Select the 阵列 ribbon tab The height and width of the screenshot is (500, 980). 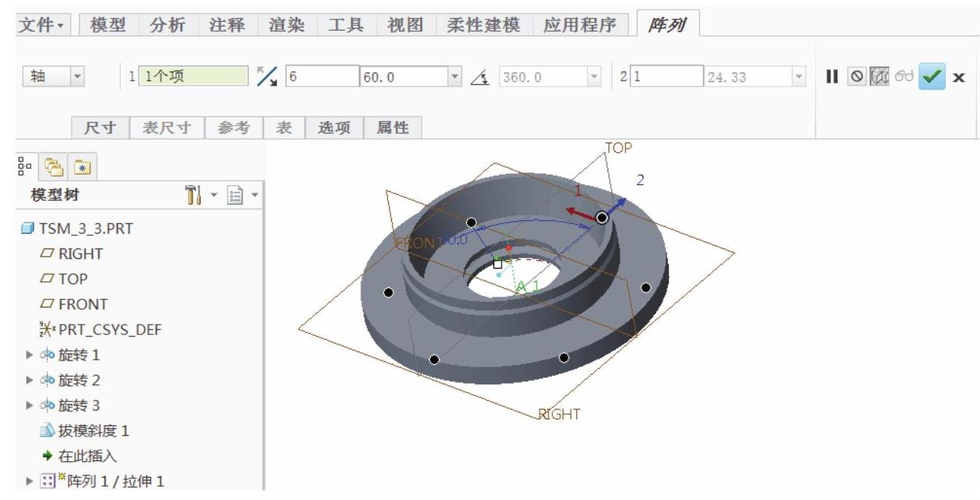click(x=667, y=25)
